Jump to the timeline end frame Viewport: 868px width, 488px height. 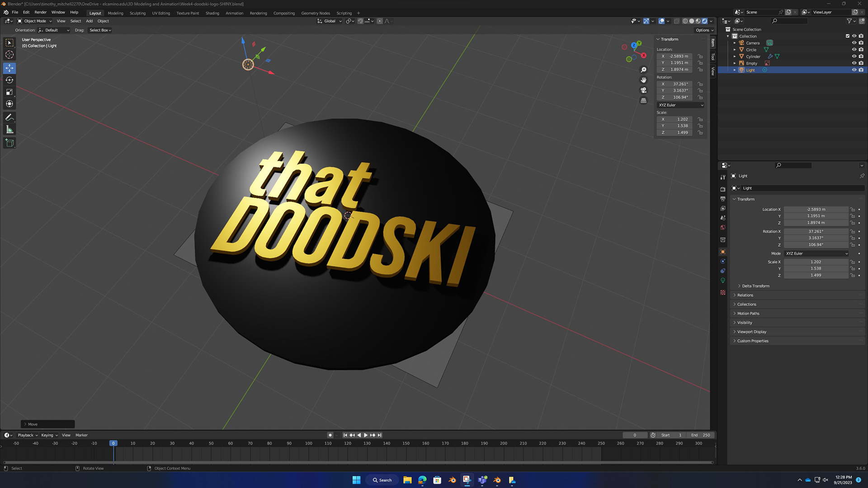coord(380,435)
